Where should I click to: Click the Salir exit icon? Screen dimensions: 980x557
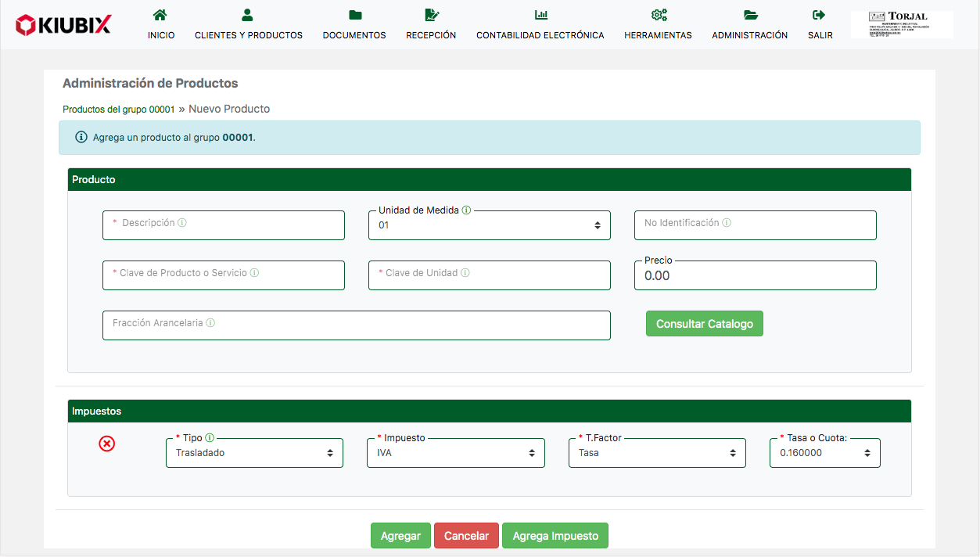pos(820,15)
